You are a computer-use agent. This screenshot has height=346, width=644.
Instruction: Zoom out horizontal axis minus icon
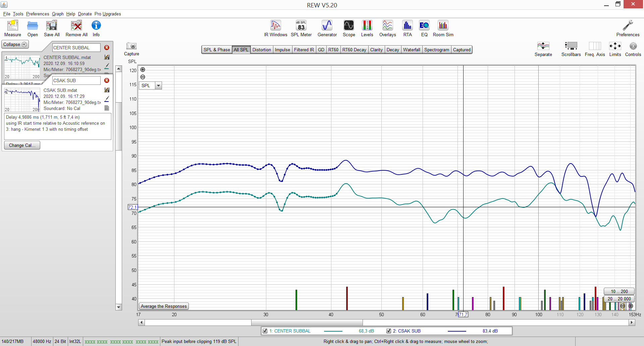[623, 306]
